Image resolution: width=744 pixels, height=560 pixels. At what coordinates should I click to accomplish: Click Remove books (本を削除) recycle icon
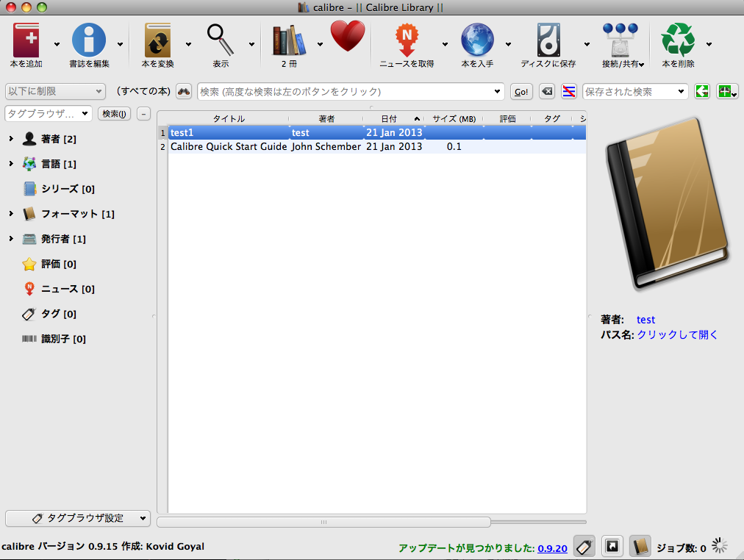coord(678,40)
